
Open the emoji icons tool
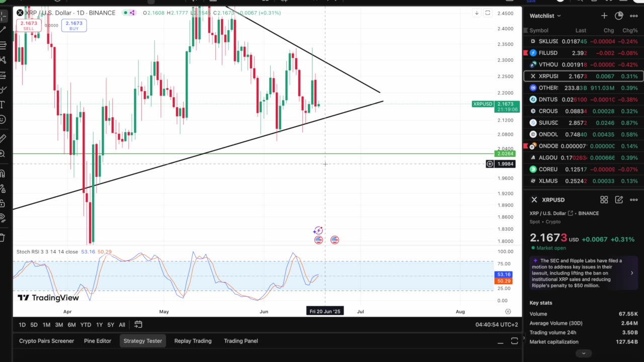3,119
